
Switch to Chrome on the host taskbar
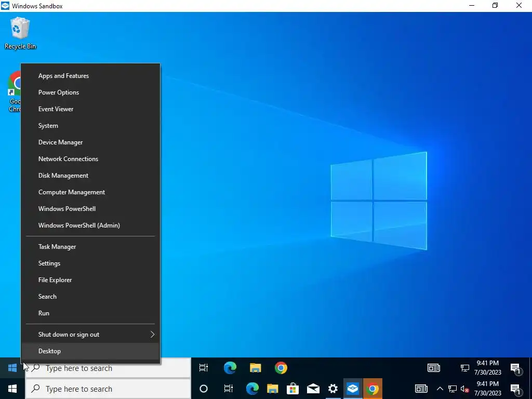[x=373, y=389]
